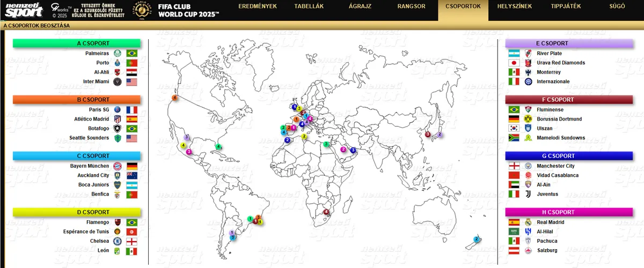Click the Al-Ahli club crest

pos(118,72)
